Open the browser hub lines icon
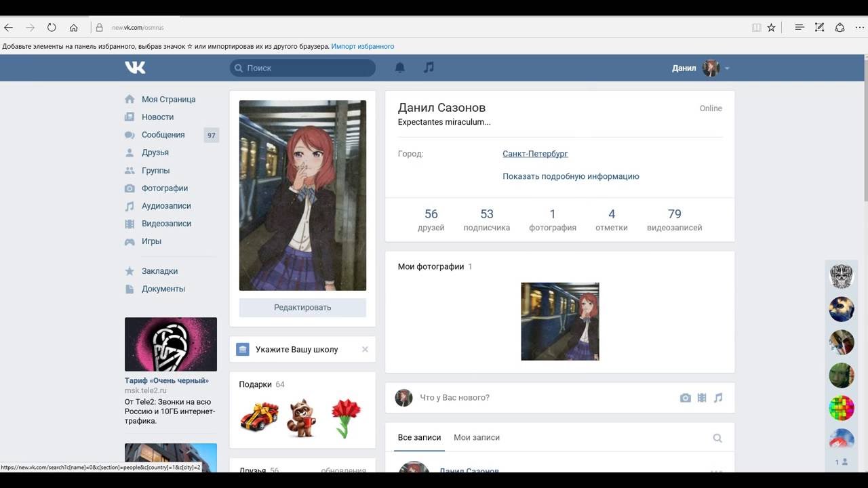 pos(800,28)
